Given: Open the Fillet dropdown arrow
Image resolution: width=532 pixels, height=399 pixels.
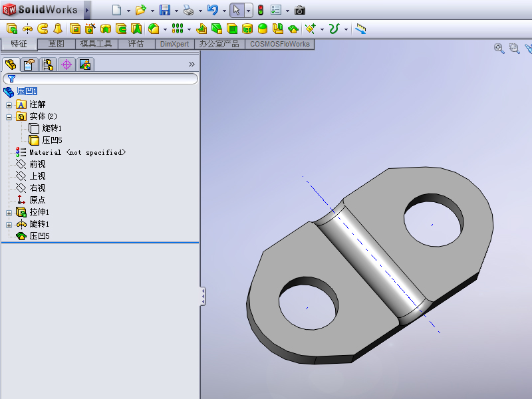Looking at the screenshot, I should pyautogui.click(x=165, y=29).
